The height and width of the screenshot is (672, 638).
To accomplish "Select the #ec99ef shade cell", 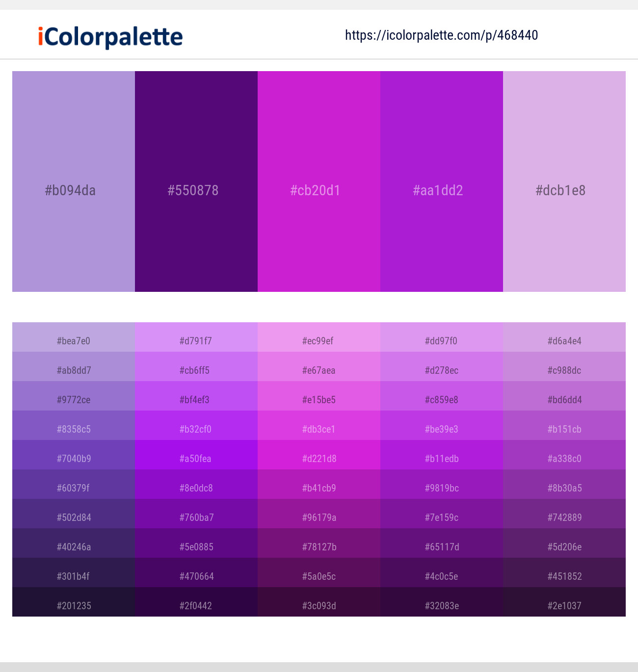I will click(319, 337).
